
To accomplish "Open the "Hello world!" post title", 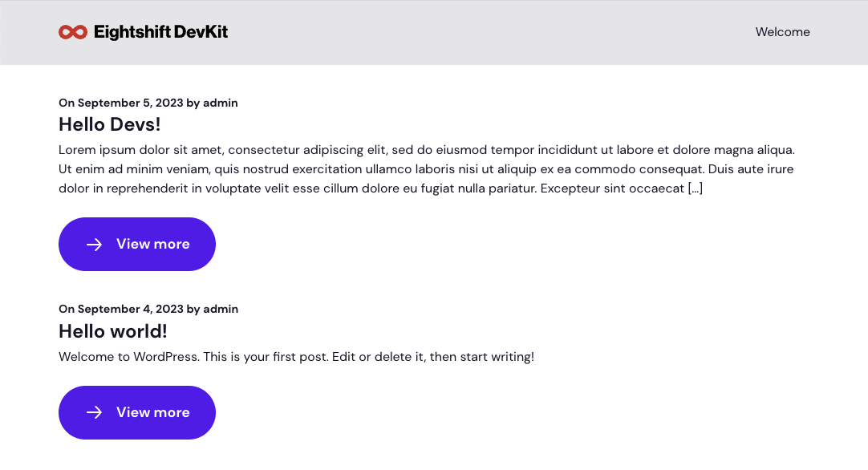I will (113, 331).
